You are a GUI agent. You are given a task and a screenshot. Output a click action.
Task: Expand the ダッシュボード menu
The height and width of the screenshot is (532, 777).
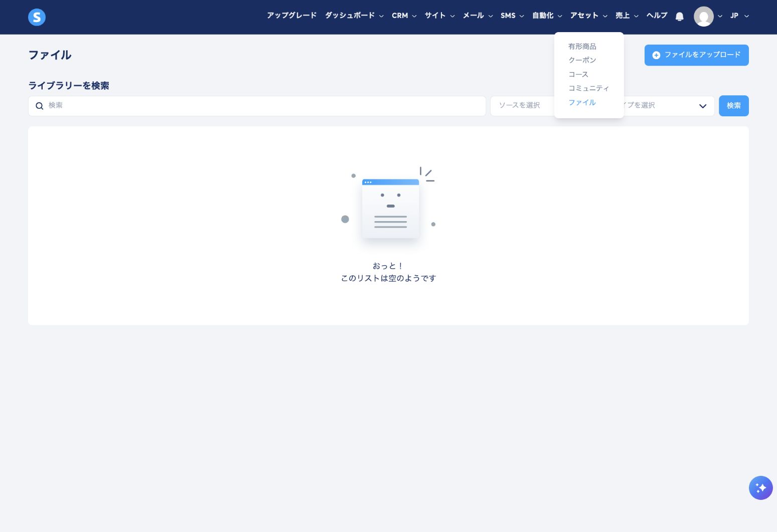click(x=354, y=16)
